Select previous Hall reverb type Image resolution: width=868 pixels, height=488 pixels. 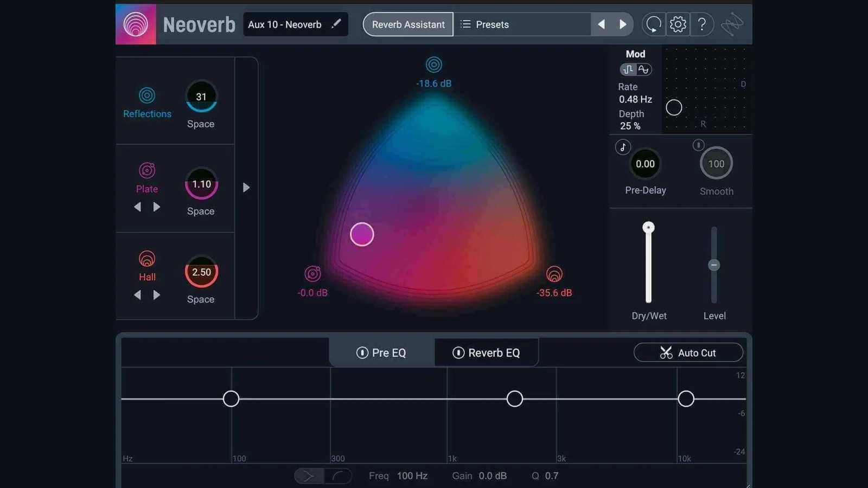pyautogui.click(x=137, y=295)
